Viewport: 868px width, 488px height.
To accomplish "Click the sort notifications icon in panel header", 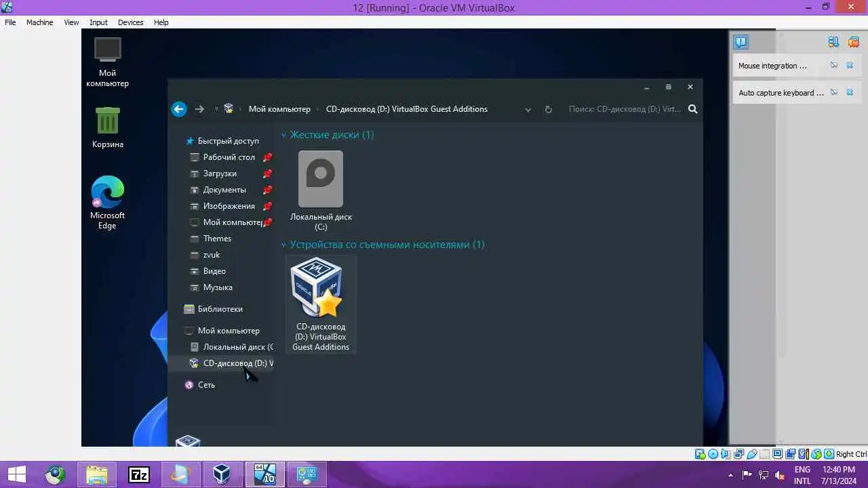I will tap(833, 42).
